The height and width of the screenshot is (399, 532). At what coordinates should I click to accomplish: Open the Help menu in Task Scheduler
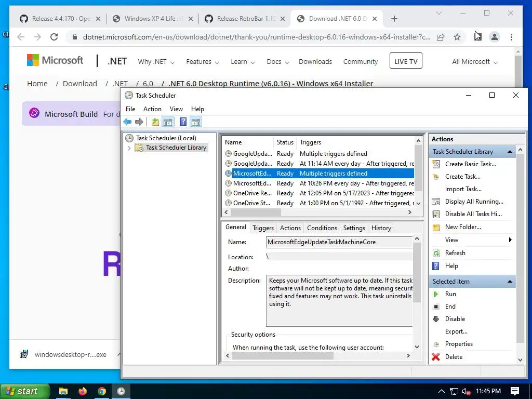[197, 109]
